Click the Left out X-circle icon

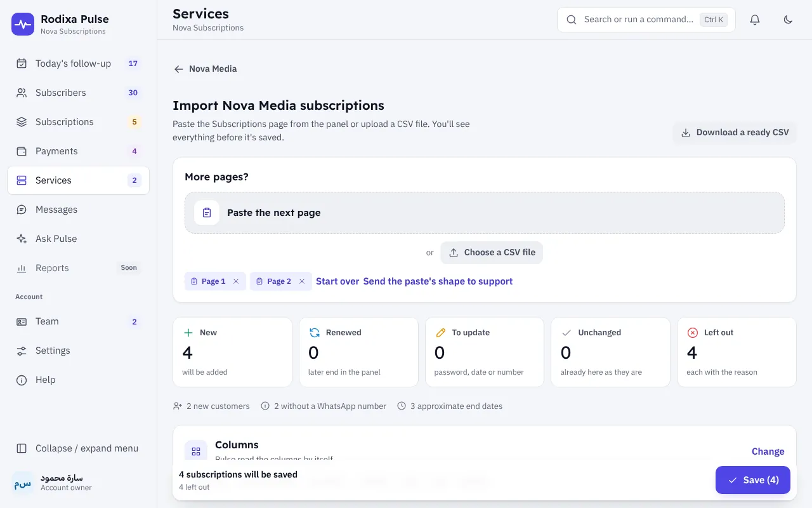point(693,333)
